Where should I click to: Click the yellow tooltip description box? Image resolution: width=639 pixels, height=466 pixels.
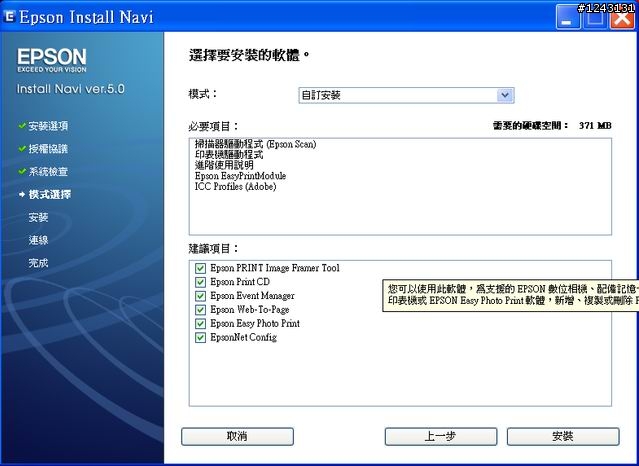tap(511, 296)
